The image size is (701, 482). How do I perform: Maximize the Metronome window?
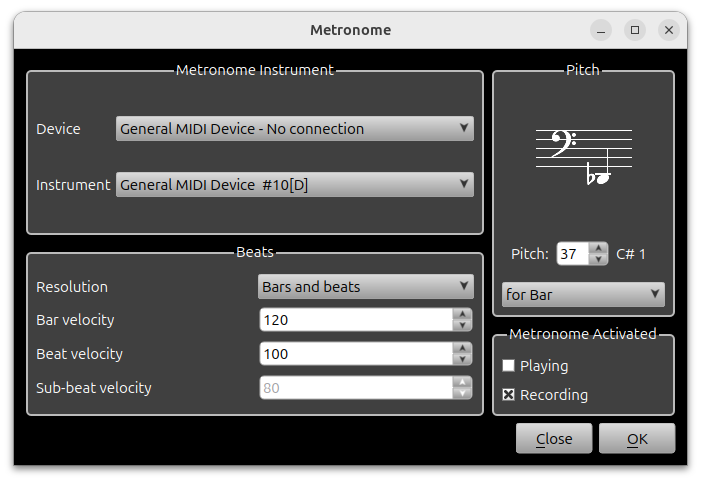[635, 30]
